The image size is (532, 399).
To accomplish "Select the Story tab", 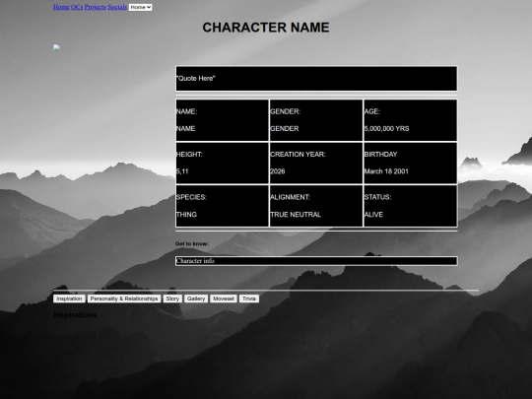I will (172, 299).
